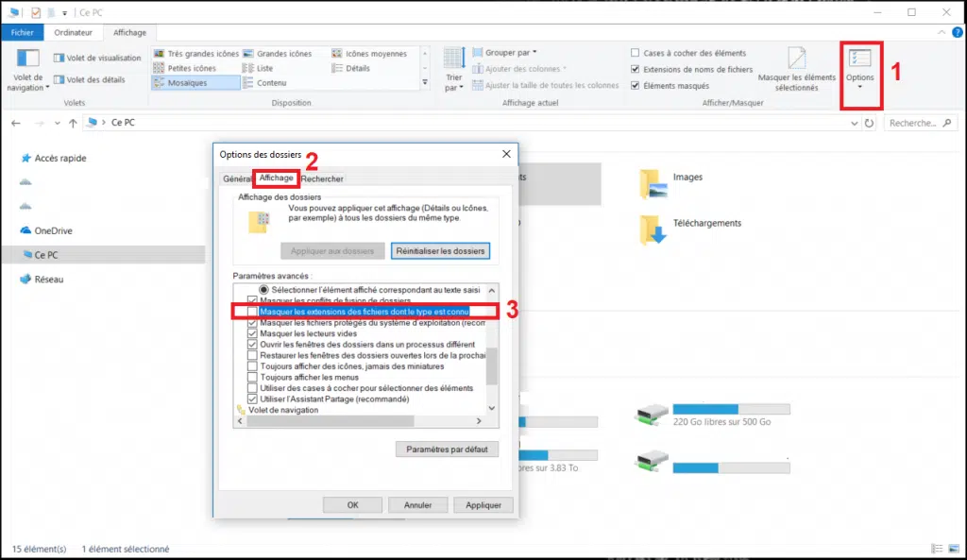Select drive with 220 Go libres
Image resolution: width=967 pixels, height=560 pixels.
(712, 416)
